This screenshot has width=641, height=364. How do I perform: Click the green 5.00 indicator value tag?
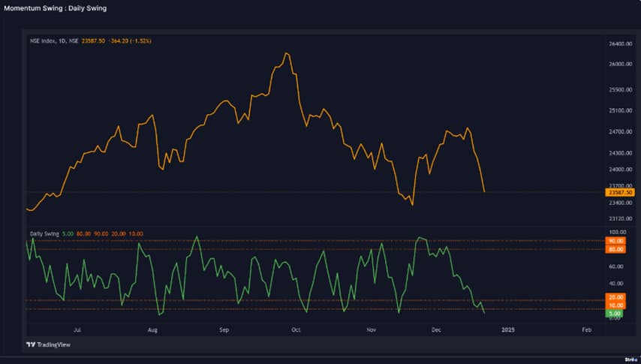(x=615, y=312)
